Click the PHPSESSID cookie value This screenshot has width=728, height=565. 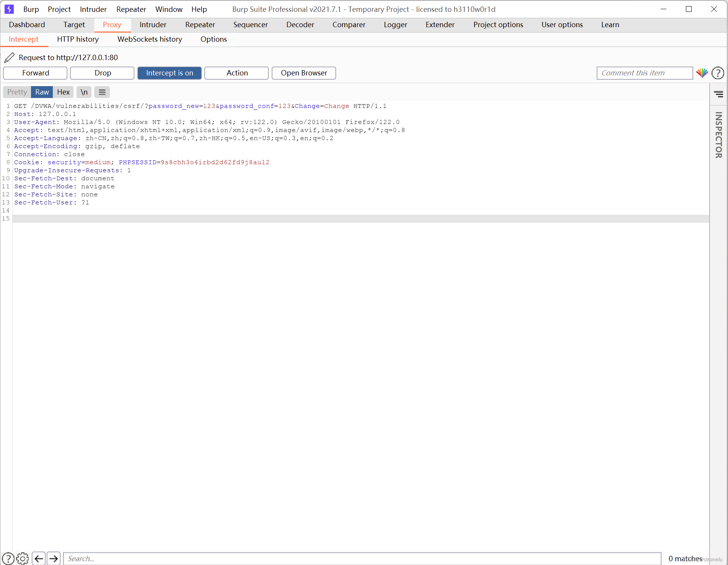(215, 162)
